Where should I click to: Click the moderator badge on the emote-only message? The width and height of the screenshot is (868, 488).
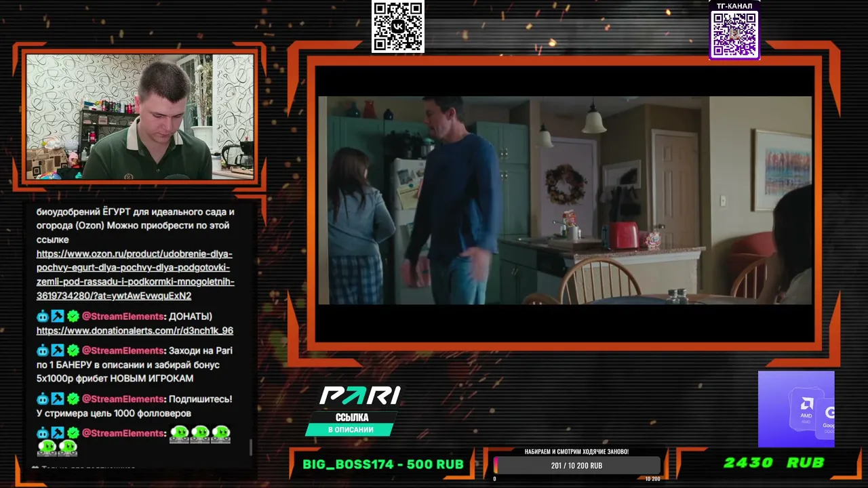(58, 433)
